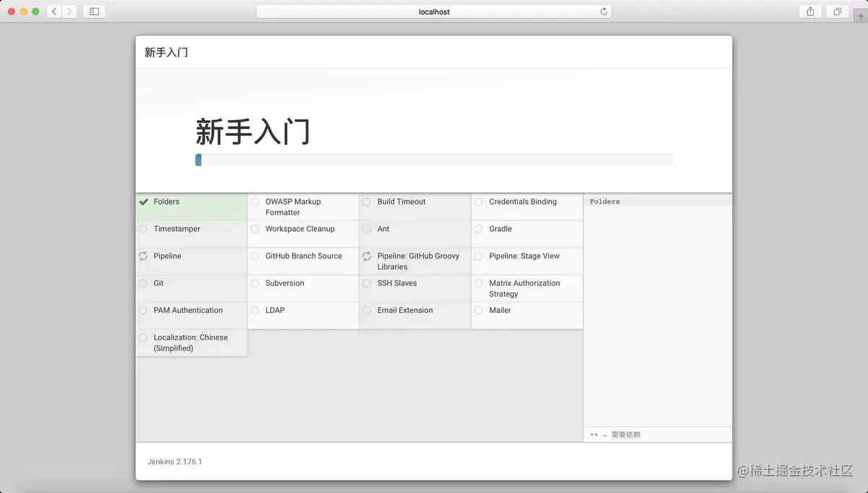Click the SSH Slaves label
The image size is (868, 493).
(397, 283)
